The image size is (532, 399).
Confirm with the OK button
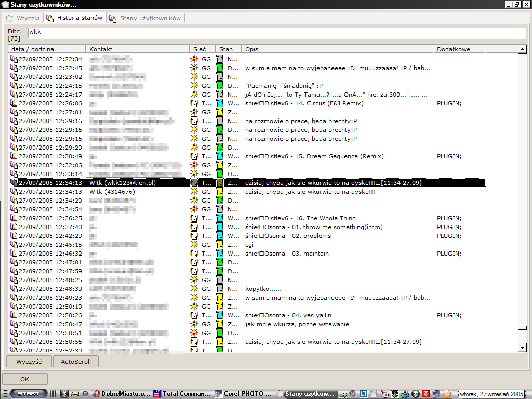pos(25,379)
